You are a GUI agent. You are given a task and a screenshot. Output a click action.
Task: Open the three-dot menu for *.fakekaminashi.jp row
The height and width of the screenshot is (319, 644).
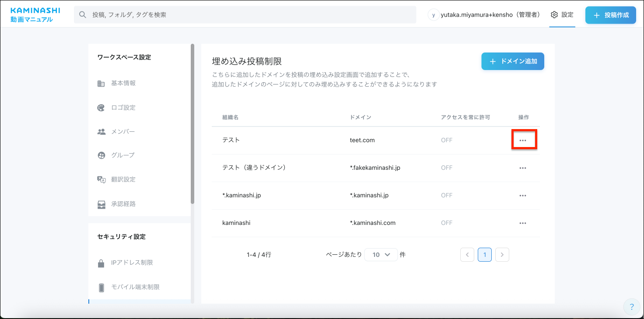[522, 168]
